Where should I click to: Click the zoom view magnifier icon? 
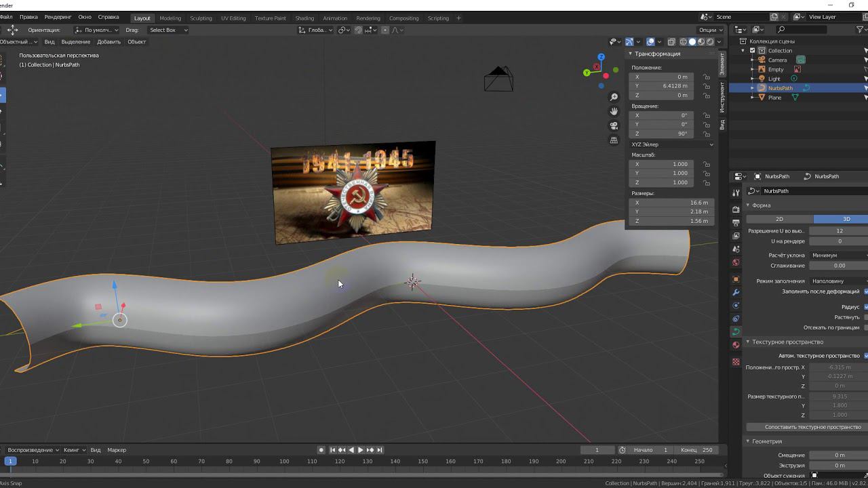coord(614,98)
